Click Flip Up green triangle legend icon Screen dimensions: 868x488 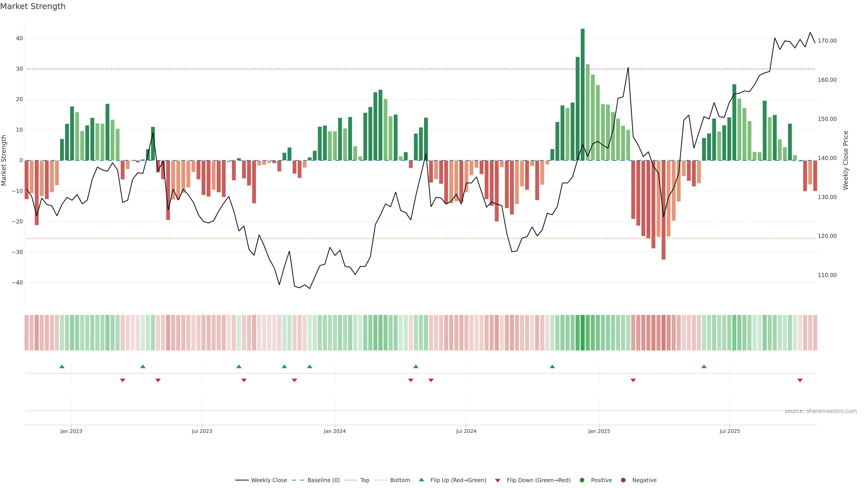point(421,480)
